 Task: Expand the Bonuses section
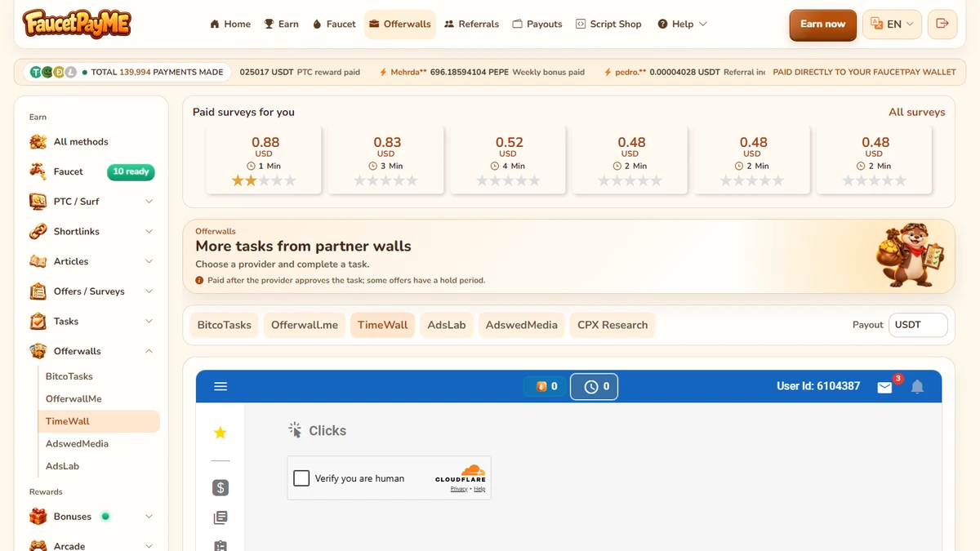tap(149, 517)
